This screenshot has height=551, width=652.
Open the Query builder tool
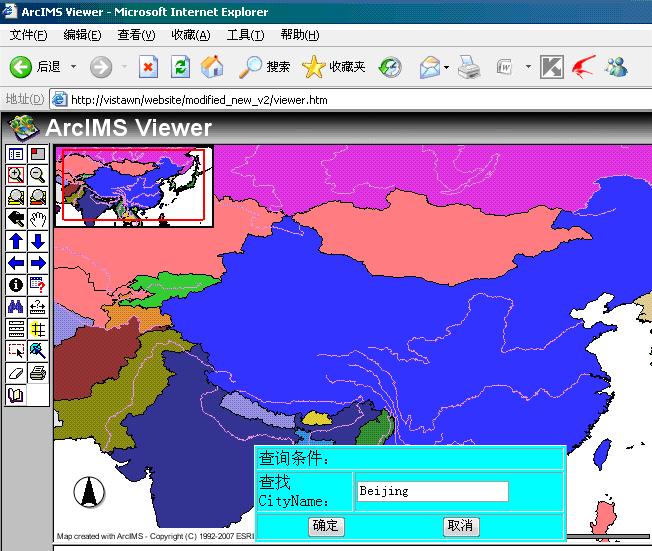pyautogui.click(x=38, y=285)
